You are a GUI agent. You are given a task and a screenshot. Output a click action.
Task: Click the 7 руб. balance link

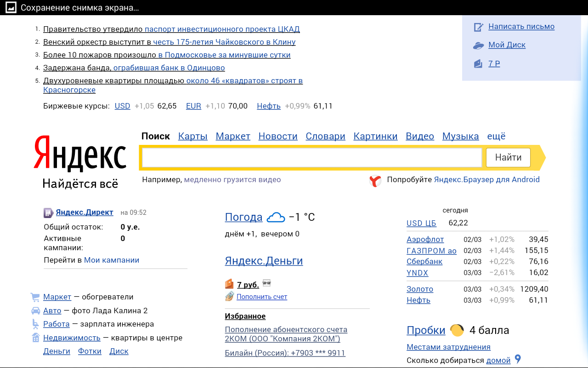[248, 285]
